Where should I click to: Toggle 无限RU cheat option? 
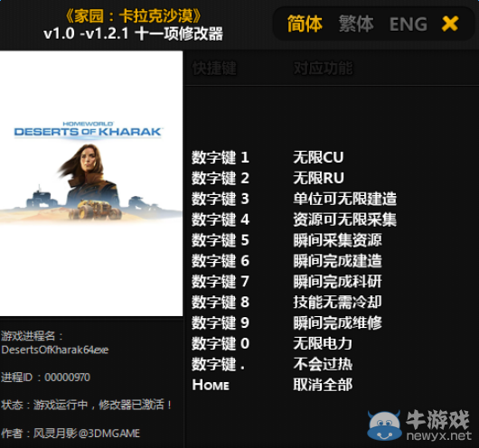pos(318,178)
